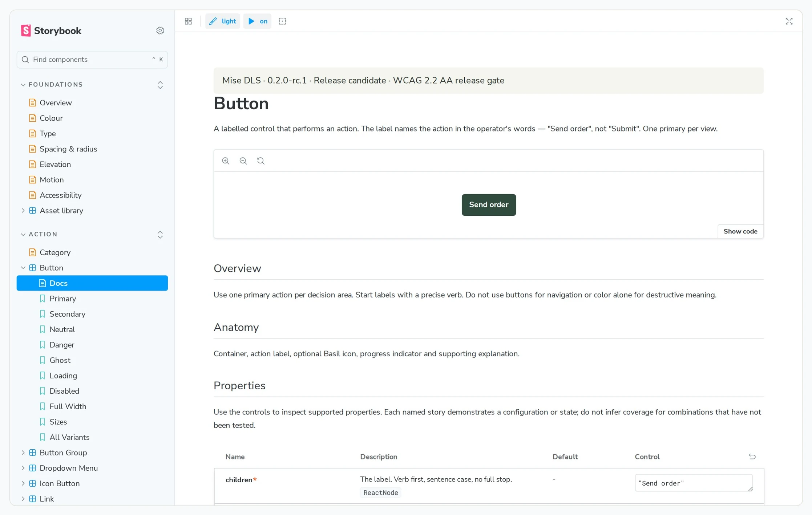The image size is (812, 515).
Task: Open the Primary button story
Action: tap(92, 299)
